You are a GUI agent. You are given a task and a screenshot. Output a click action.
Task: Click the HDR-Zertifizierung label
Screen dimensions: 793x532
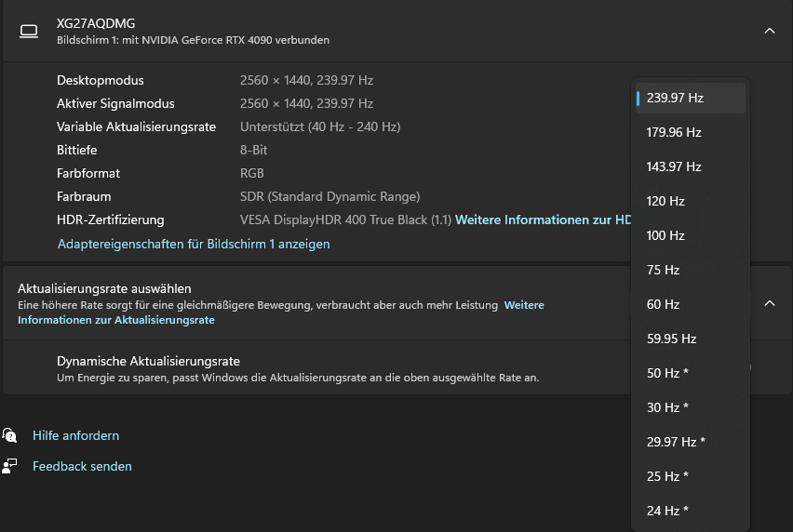click(110, 219)
